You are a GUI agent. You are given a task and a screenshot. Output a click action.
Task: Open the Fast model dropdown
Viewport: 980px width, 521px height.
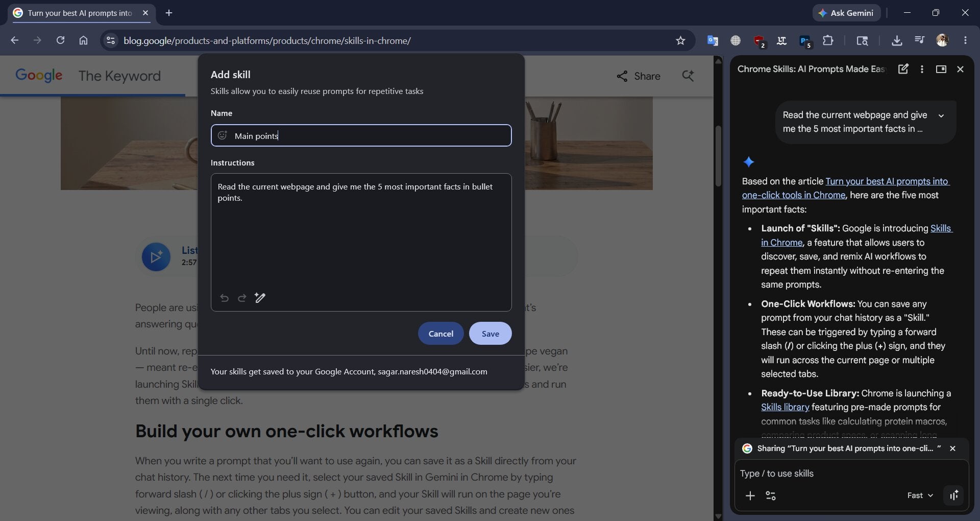point(920,495)
